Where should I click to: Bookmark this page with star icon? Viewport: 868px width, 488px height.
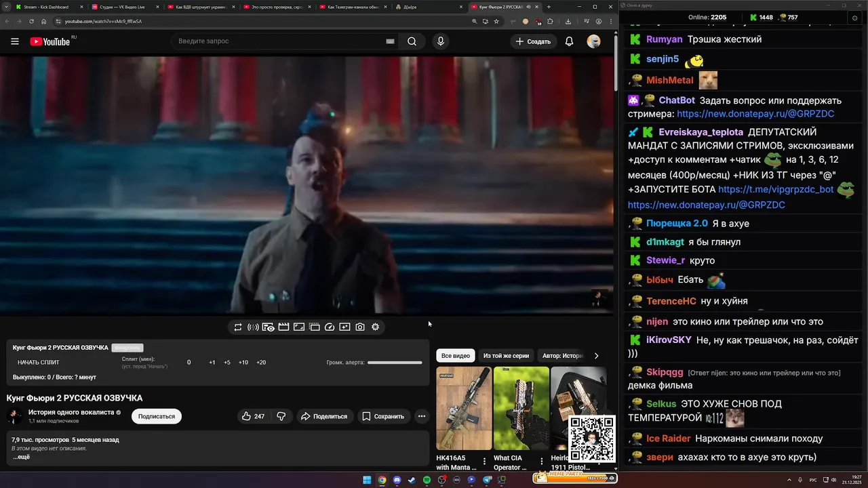pyautogui.click(x=496, y=21)
